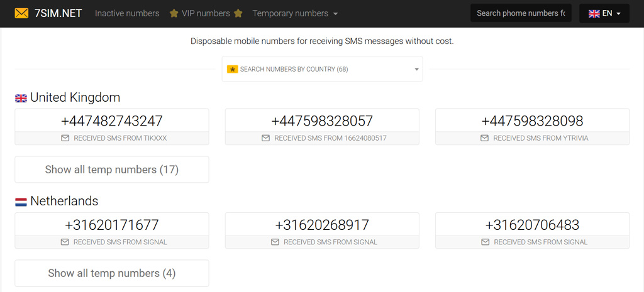Click the 7SIM.NET envelope logo icon
This screenshot has height=292, width=644.
(x=21, y=13)
